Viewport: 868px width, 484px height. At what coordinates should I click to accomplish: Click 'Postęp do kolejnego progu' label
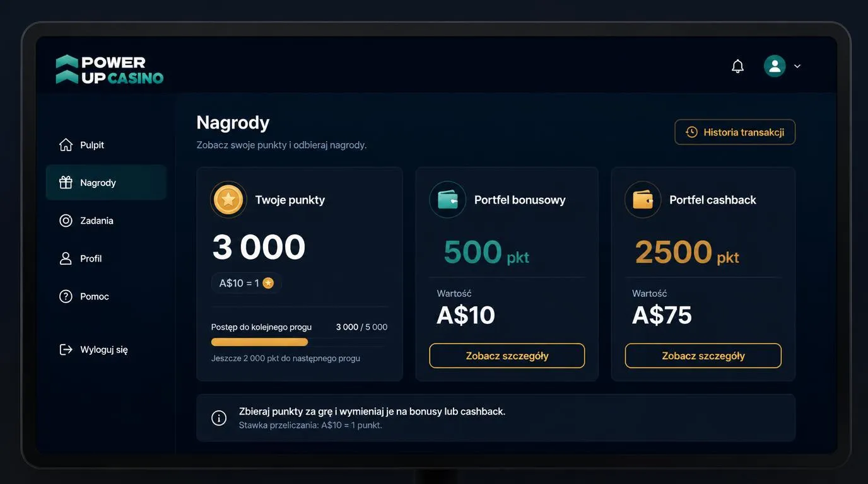pos(261,327)
